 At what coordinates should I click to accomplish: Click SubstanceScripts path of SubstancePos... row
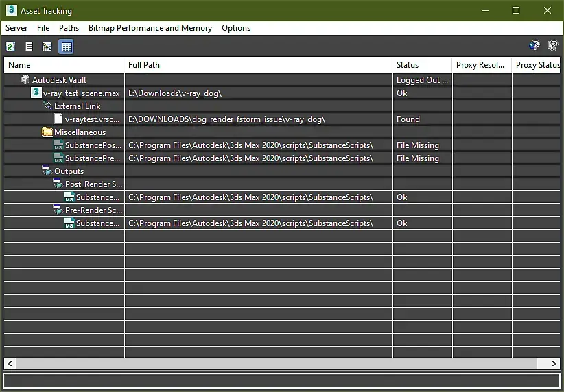coord(258,145)
